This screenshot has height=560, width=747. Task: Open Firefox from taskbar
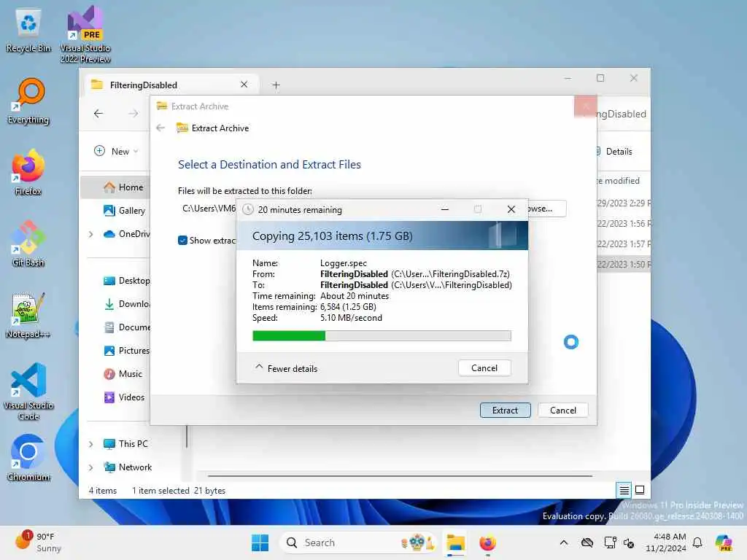[487, 542]
